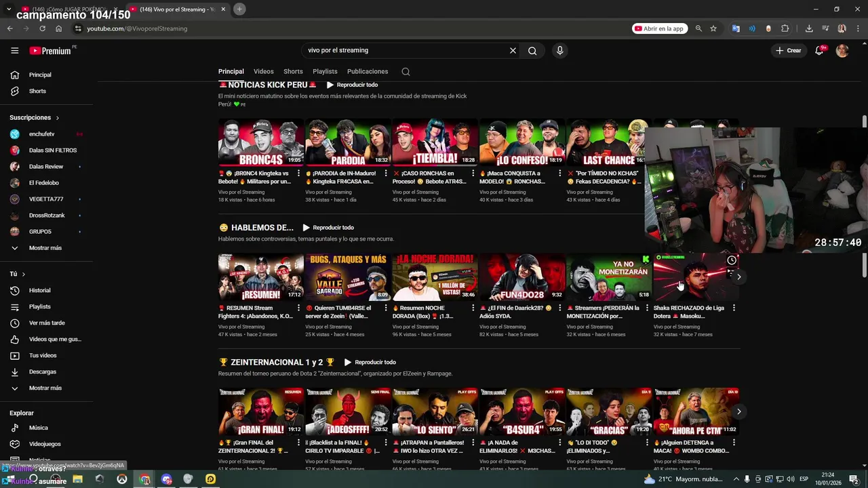Select the Playlists channel tab
The width and height of the screenshot is (868, 488).
pos(325,71)
